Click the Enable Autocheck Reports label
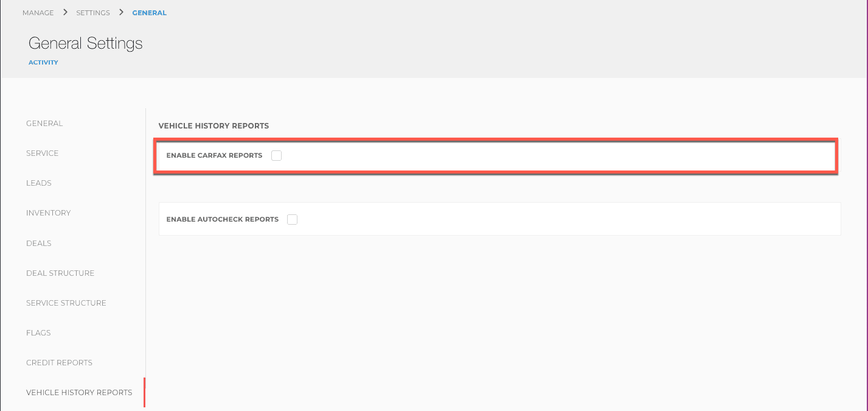Screen dimensions: 868x411 pos(222,219)
